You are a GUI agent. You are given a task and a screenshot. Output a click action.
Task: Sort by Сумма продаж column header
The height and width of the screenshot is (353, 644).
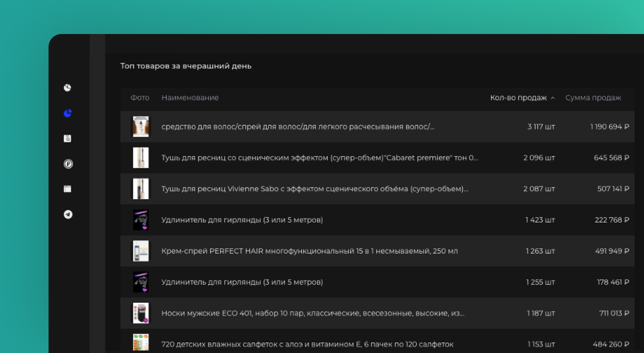593,98
